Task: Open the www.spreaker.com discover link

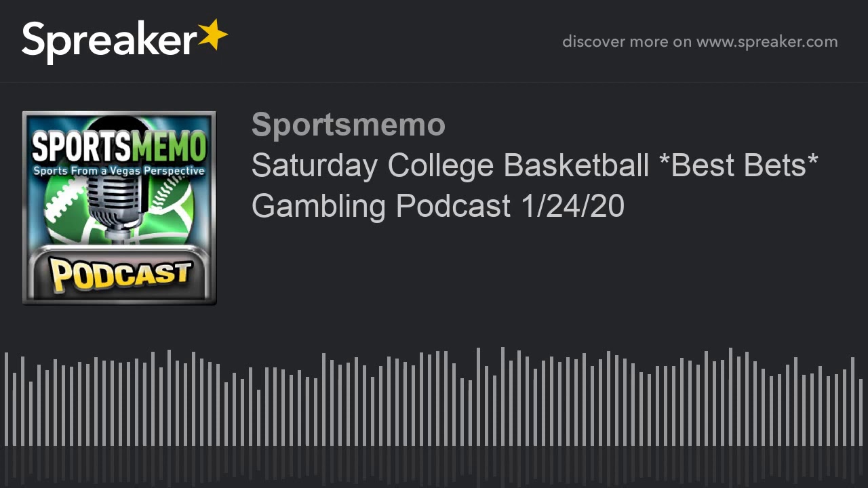Action: click(767, 41)
